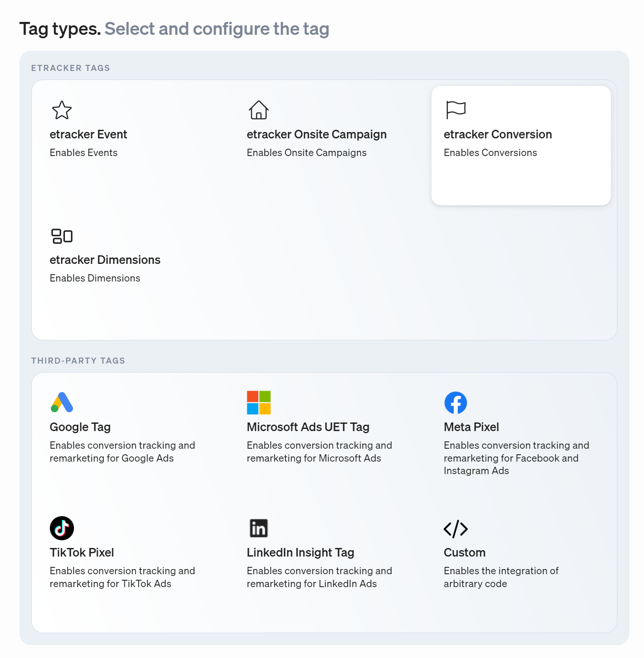Screen dimensions: 644x658
Task: Select the etracker Event tag title
Action: pos(89,135)
